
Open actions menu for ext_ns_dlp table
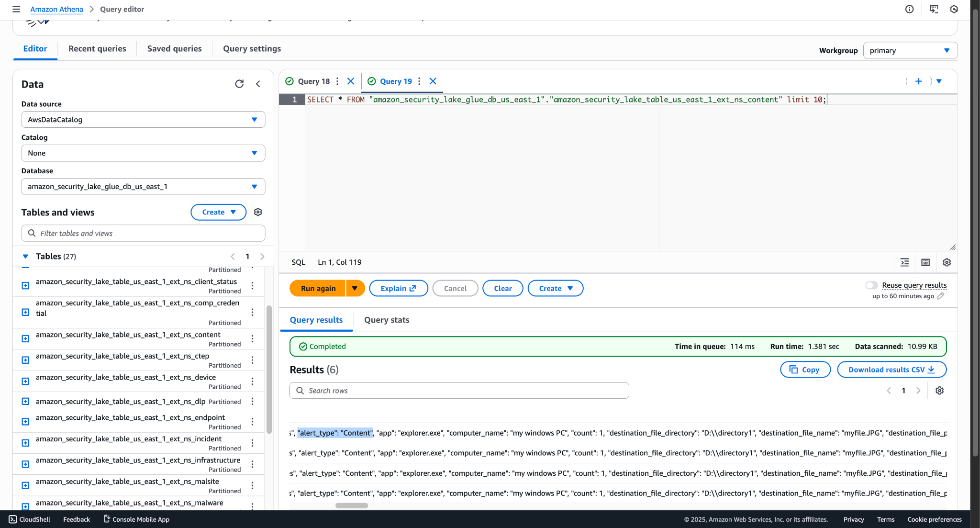(252, 402)
